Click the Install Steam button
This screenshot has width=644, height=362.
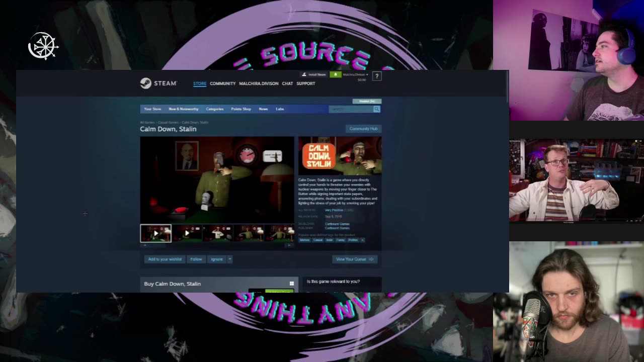pos(314,74)
